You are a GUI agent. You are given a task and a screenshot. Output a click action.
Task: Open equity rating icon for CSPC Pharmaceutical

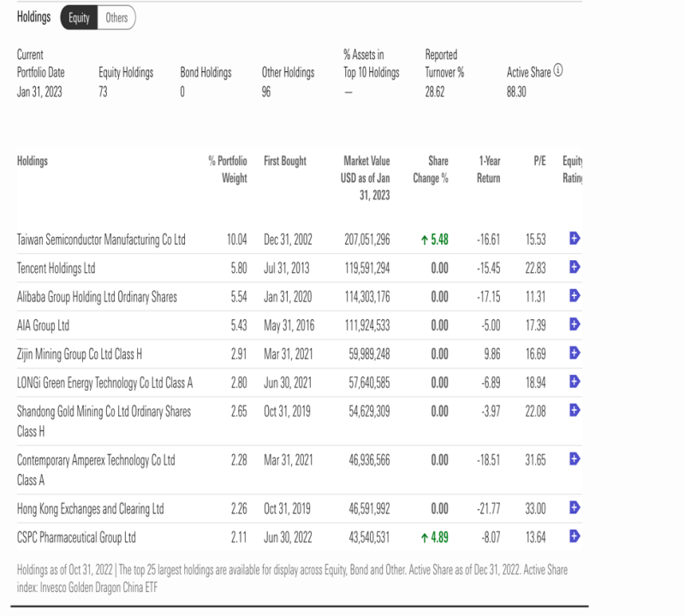click(575, 536)
